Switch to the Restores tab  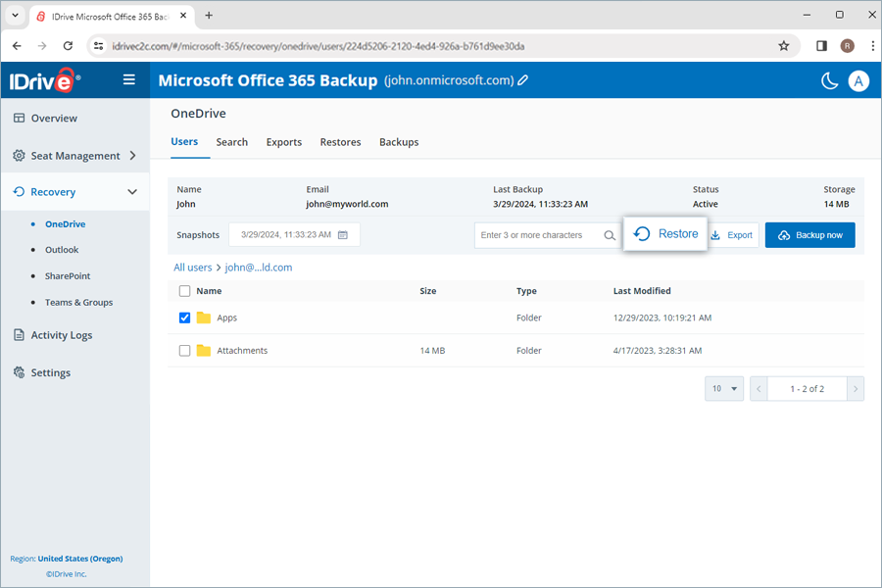tap(340, 142)
